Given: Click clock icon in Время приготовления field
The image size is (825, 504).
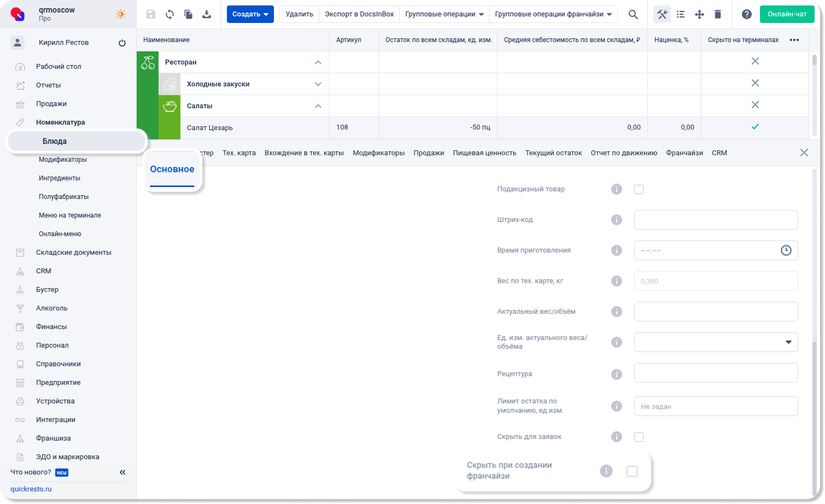Looking at the screenshot, I should [786, 250].
